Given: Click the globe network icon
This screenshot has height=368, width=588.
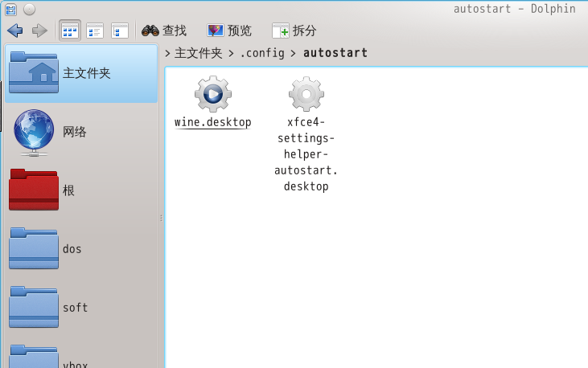Looking at the screenshot, I should (x=33, y=133).
